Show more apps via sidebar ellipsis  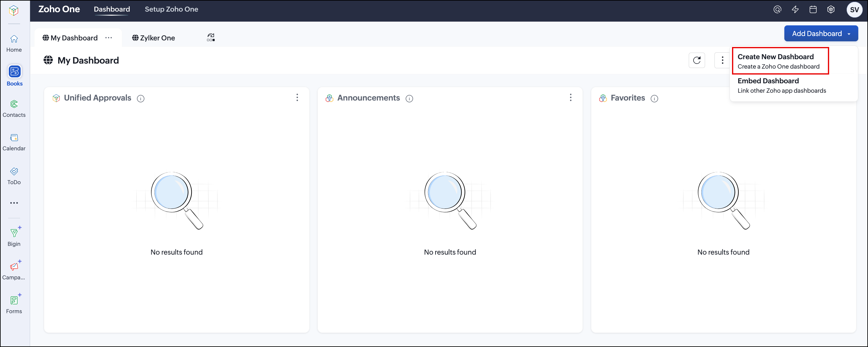click(x=14, y=203)
